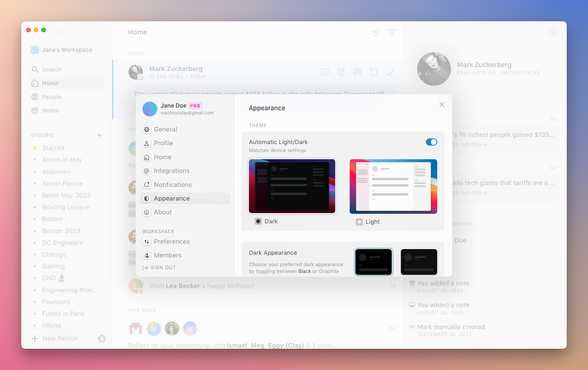Click the snooze alarm icon
Image resolution: width=588 pixels, height=370 pixels.
point(341,72)
